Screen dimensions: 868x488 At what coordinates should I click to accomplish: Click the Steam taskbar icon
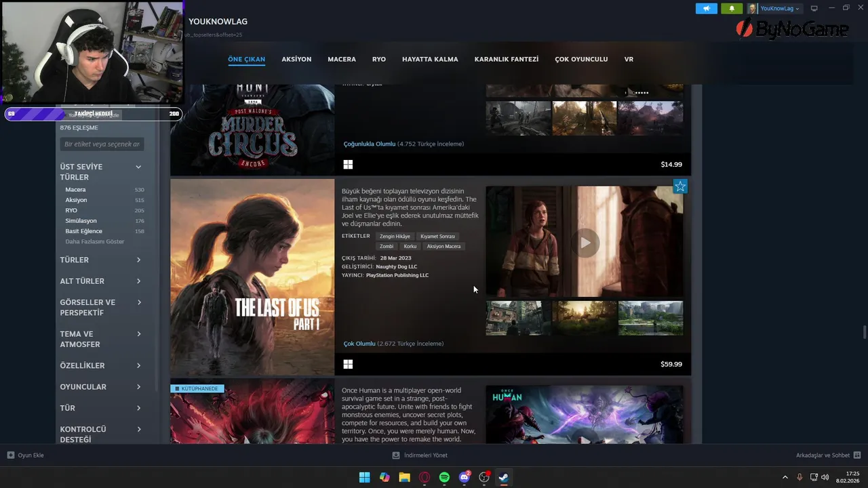tap(504, 477)
